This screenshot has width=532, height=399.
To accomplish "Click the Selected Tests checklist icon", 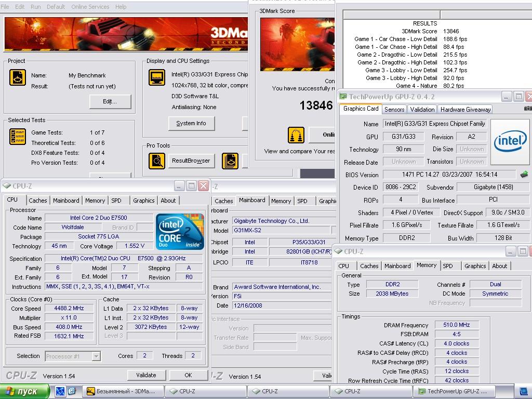I will tap(18, 137).
